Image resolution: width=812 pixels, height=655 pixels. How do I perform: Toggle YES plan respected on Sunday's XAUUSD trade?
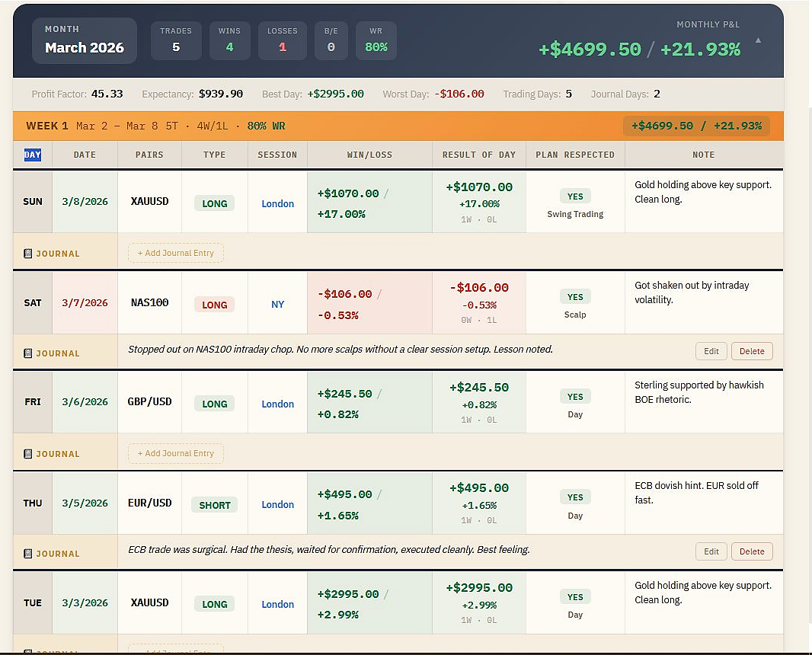click(x=575, y=196)
